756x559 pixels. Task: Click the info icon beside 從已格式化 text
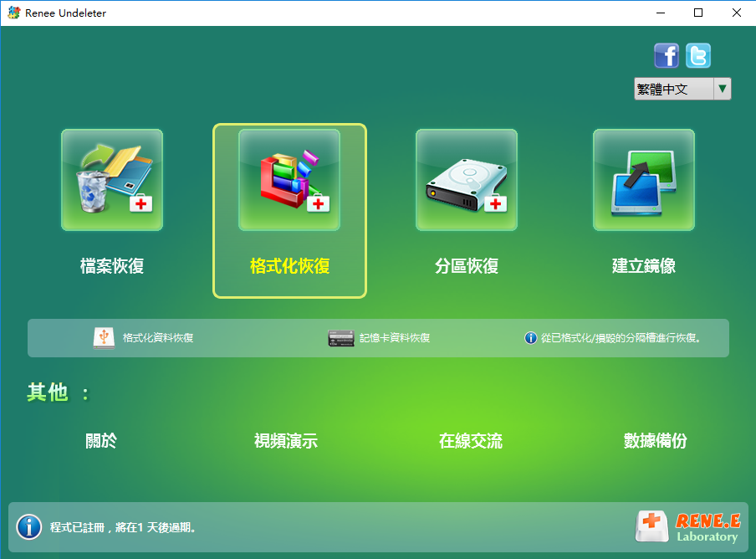point(530,337)
